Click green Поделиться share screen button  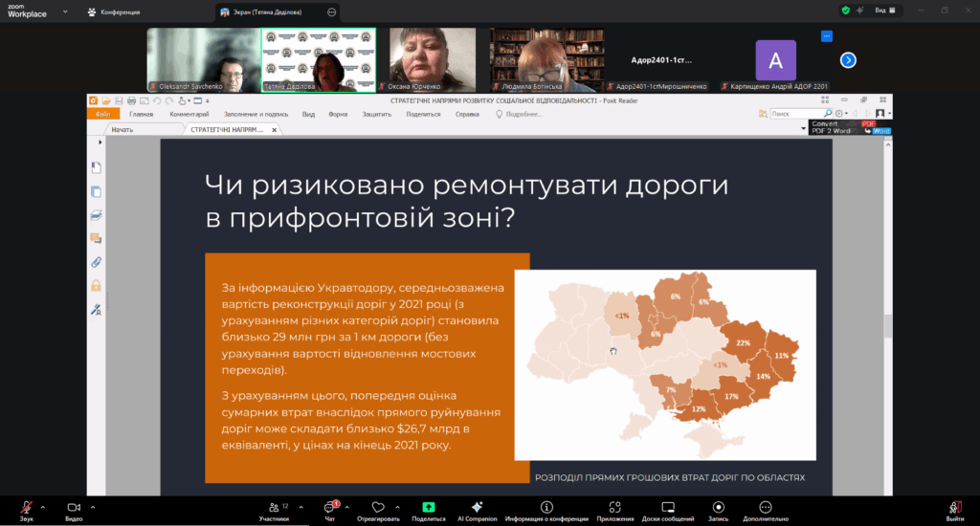[x=428, y=510]
